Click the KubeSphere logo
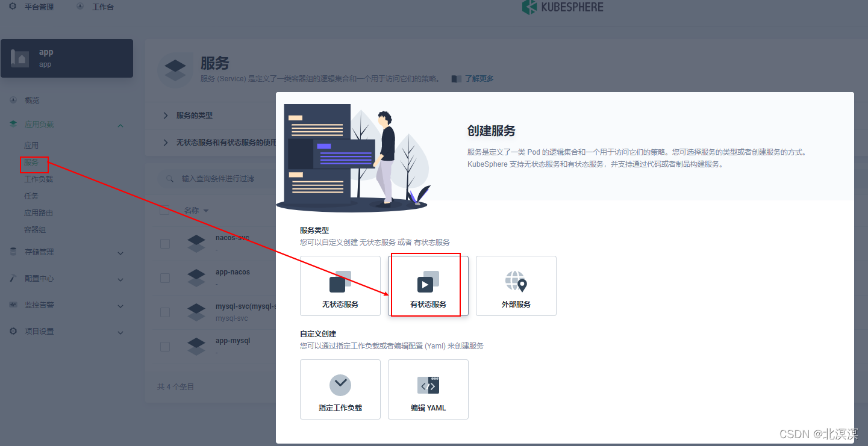This screenshot has width=868, height=446. [563, 7]
